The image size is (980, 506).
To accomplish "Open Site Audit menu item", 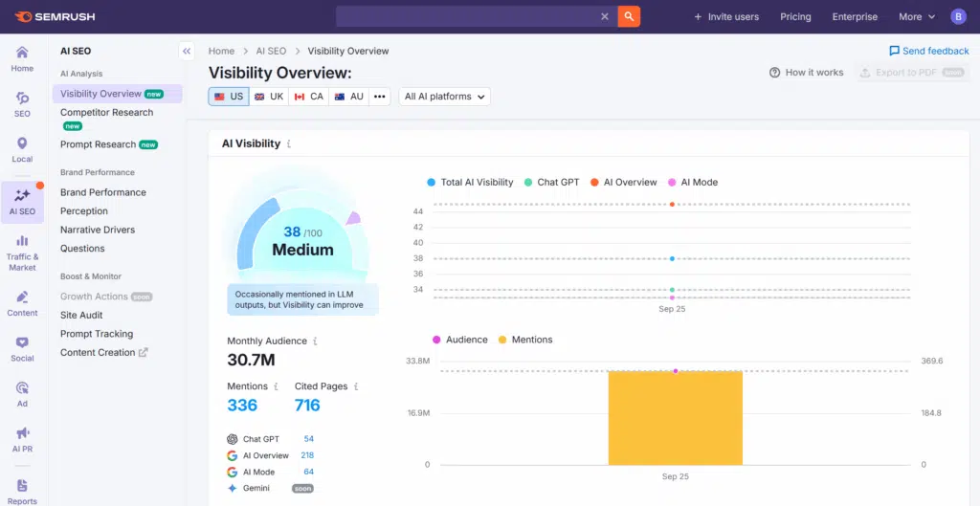I will [81, 315].
